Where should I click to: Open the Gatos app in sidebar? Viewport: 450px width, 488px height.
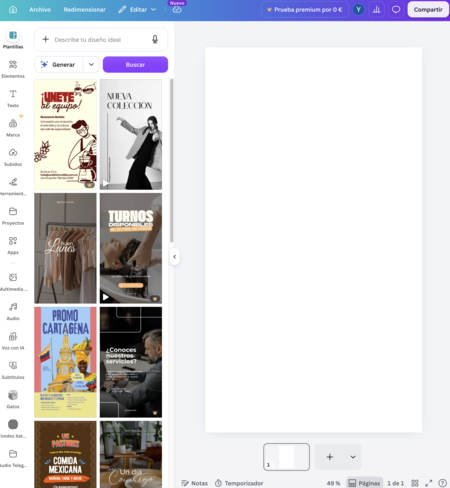point(13,399)
